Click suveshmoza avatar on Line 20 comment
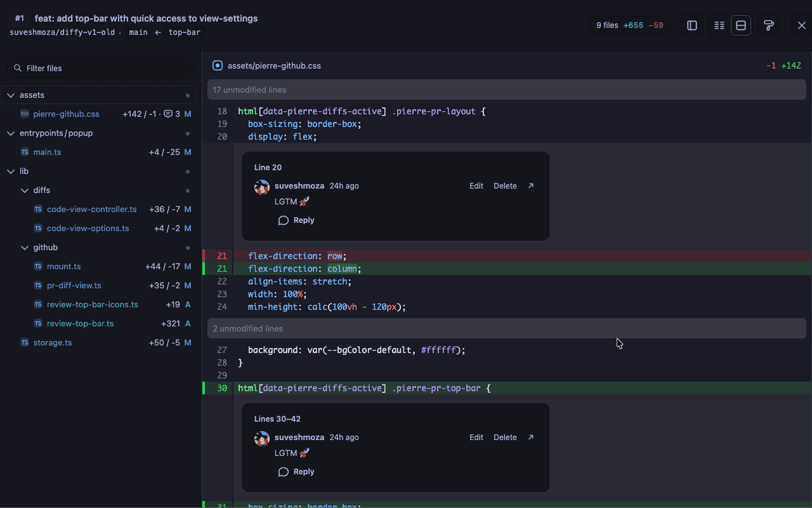812x508 pixels. 262,187
